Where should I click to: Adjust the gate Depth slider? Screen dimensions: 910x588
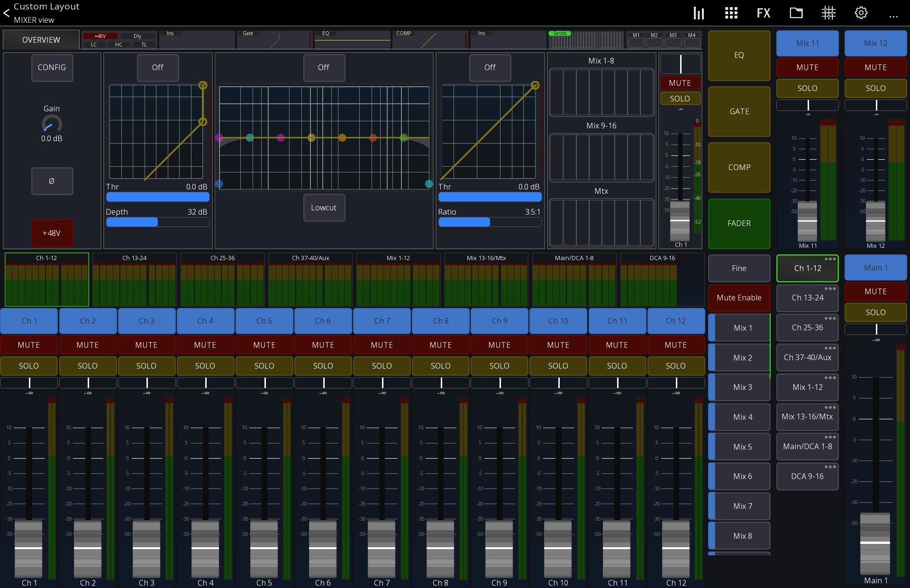(x=158, y=222)
